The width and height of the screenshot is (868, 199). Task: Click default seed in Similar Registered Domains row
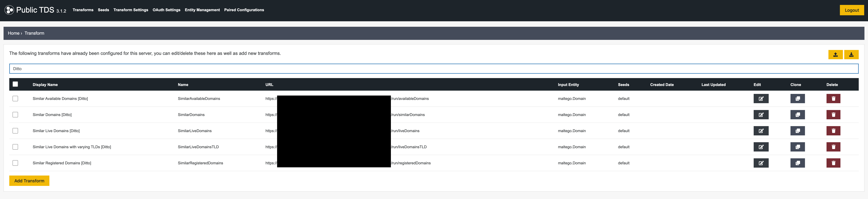623,163
